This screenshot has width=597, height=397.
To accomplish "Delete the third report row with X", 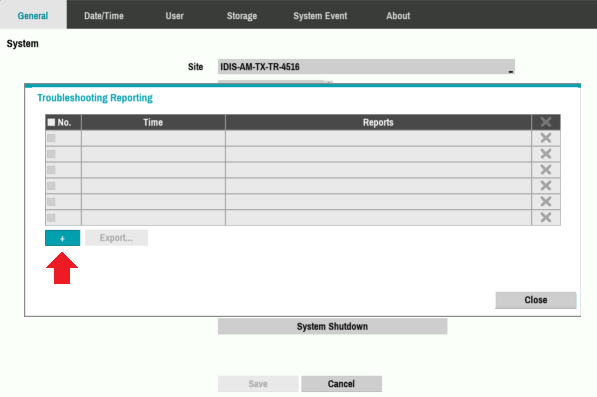I will coord(546,170).
